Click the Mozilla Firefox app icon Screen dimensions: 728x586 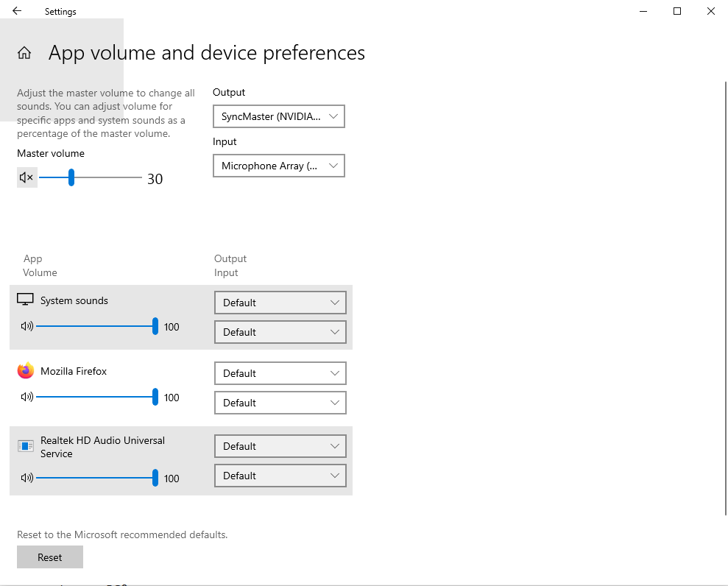tap(25, 371)
